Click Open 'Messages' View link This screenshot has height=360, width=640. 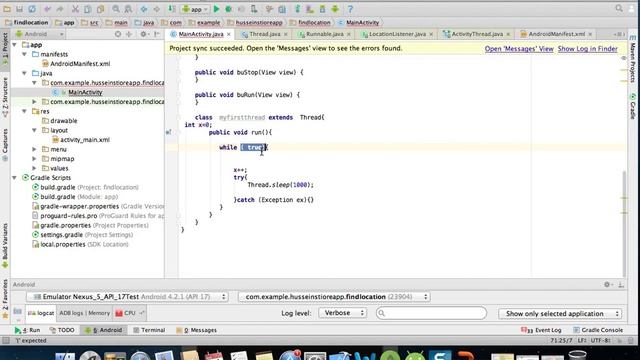(x=519, y=49)
